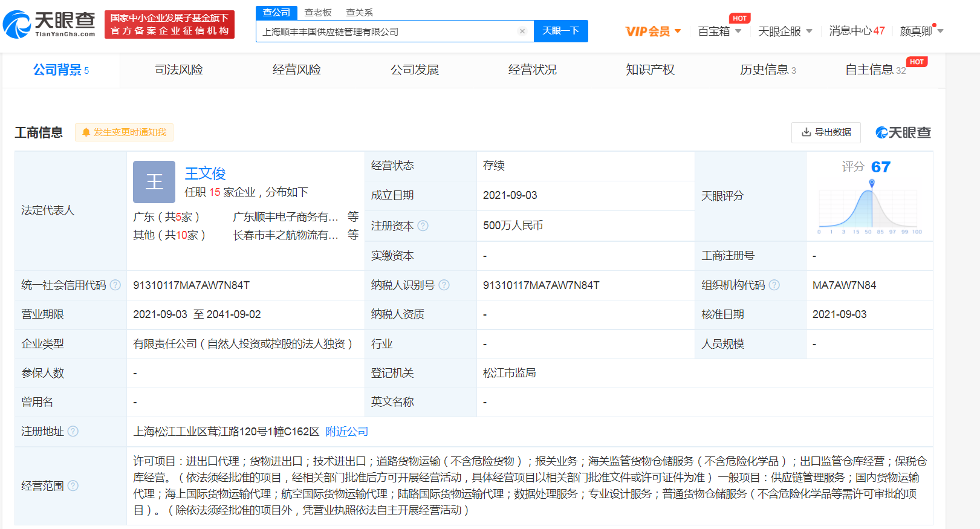Open the 百宝箱 dropdown menu
This screenshot has width=980, height=529.
tap(719, 31)
